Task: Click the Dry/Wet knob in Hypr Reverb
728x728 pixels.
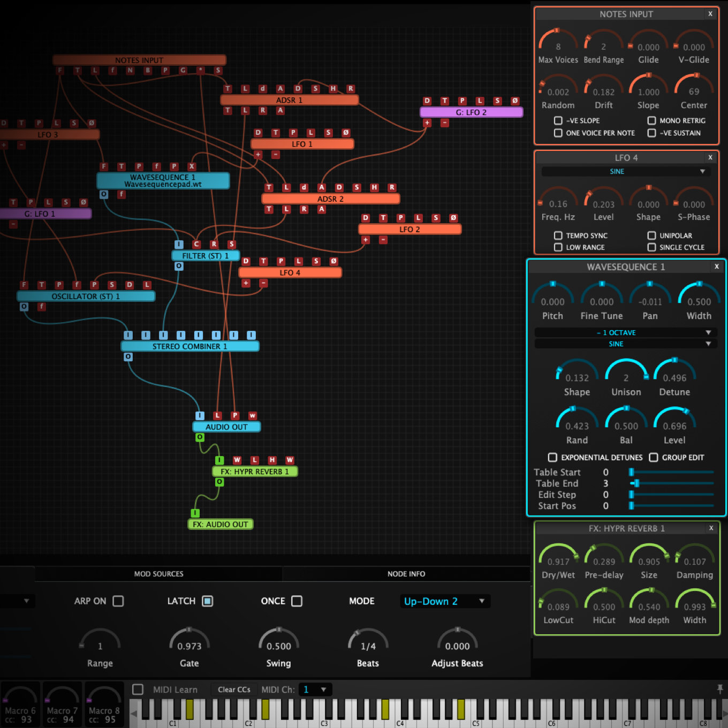Action: point(558,558)
